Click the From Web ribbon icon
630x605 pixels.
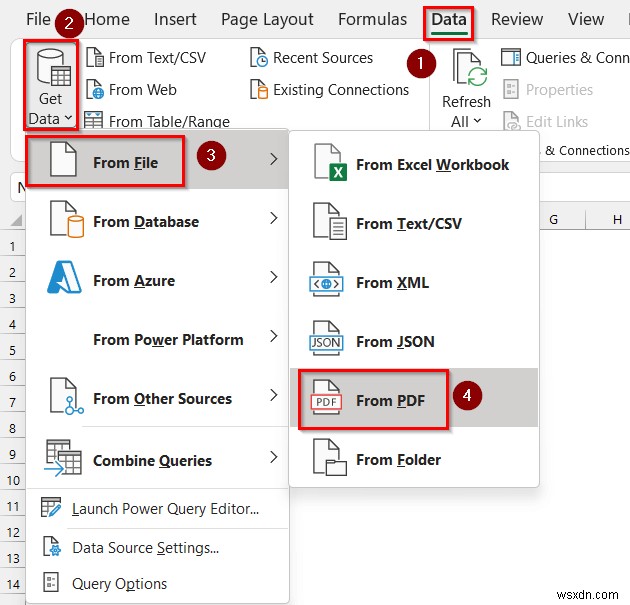click(95, 89)
